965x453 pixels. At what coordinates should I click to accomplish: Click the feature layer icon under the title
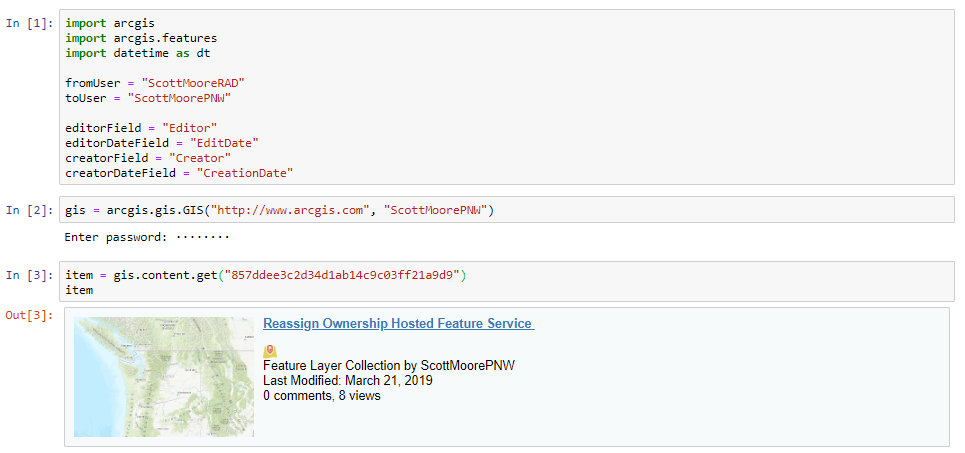[x=269, y=351]
